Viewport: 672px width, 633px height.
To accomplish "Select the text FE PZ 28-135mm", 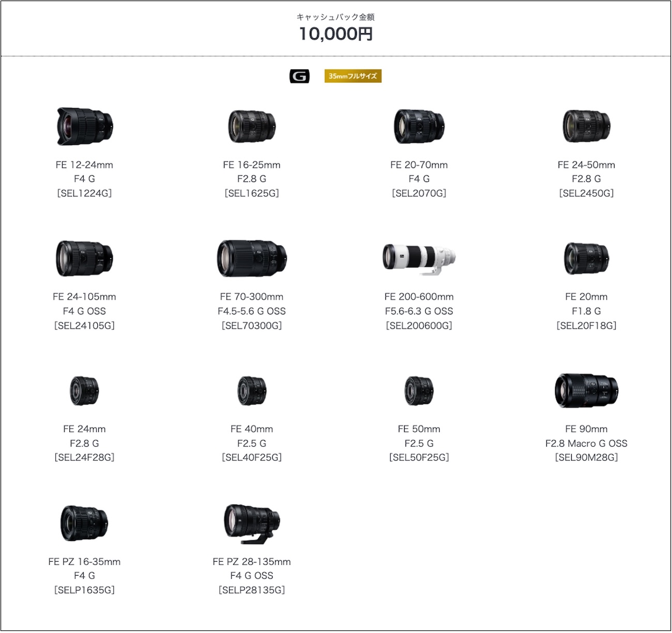I will [252, 562].
